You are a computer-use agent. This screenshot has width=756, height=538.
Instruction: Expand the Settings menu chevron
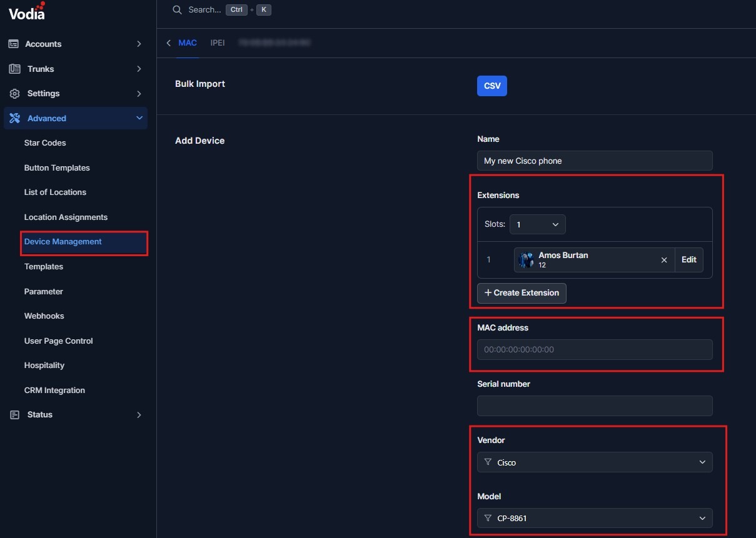(x=139, y=94)
